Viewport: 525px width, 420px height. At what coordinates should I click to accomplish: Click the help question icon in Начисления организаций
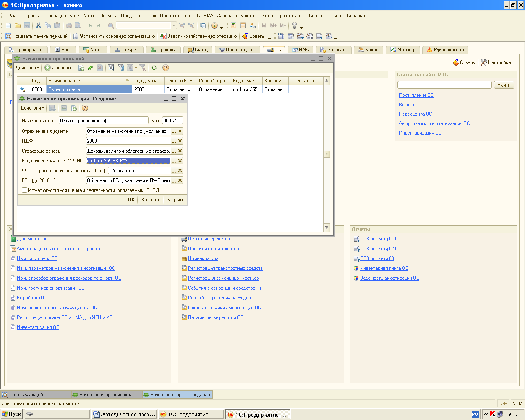166,68
